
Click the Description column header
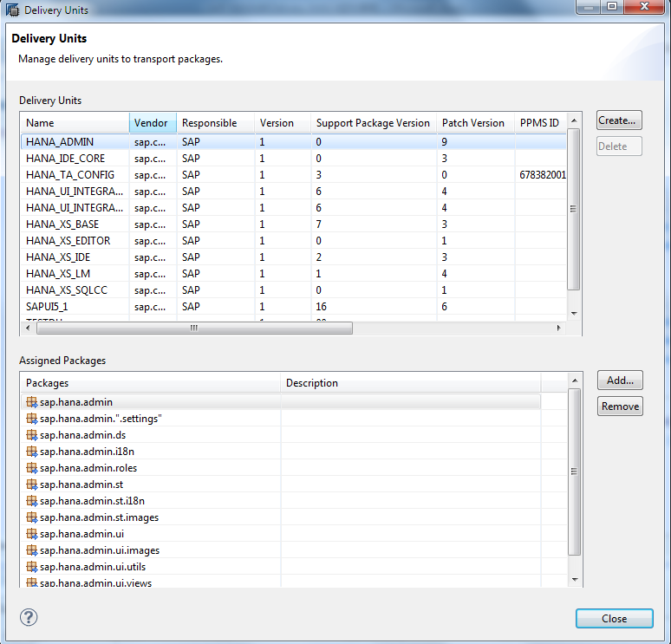(x=411, y=383)
